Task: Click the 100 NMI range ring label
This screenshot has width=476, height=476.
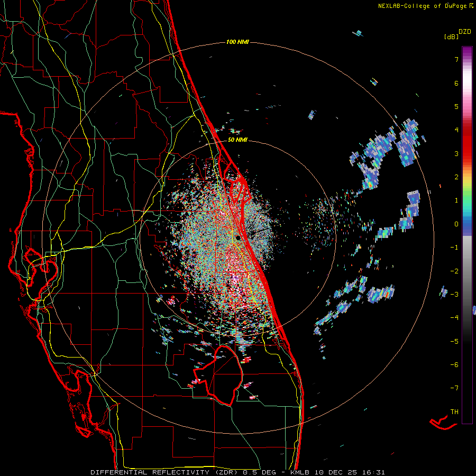Action: coord(237,42)
